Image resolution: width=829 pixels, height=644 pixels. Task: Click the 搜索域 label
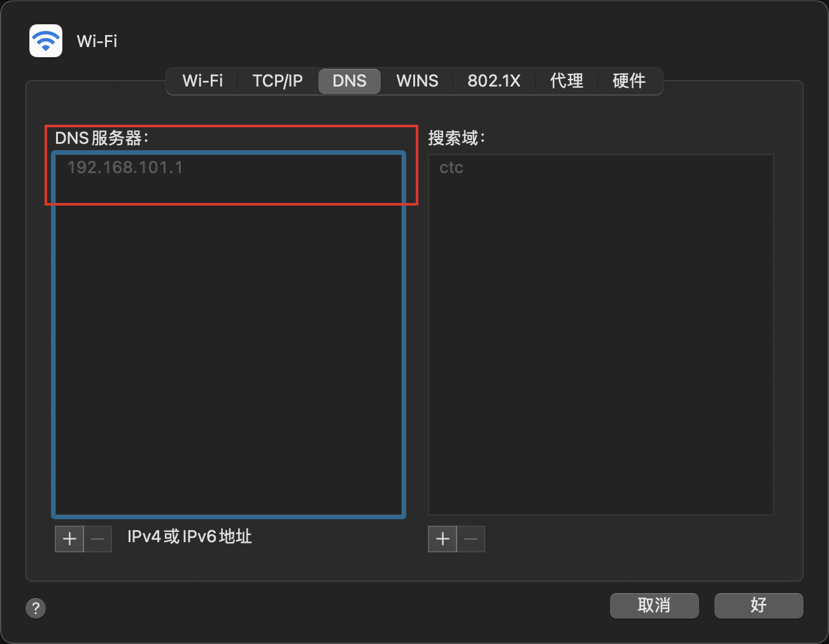(x=457, y=137)
